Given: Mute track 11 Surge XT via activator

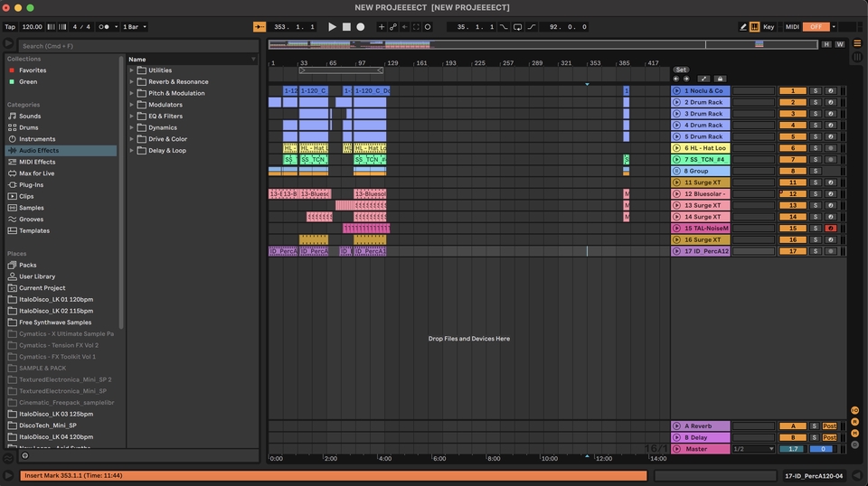Looking at the screenshot, I should point(792,182).
